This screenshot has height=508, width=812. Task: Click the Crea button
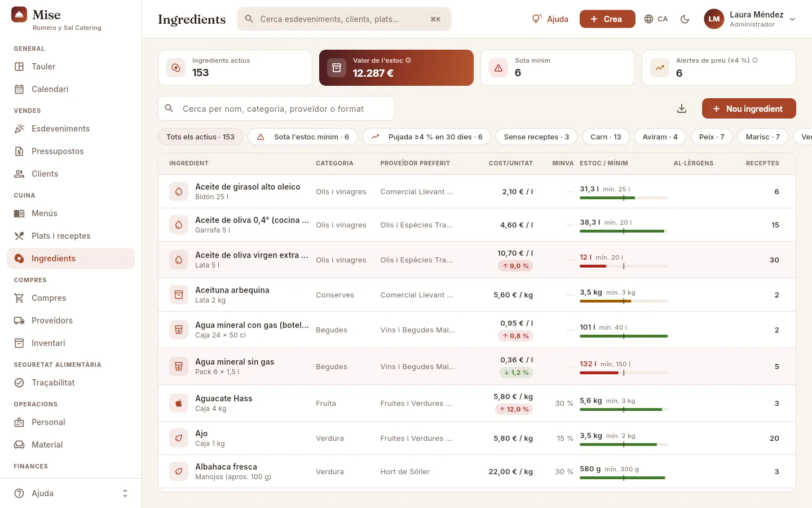[x=607, y=19]
